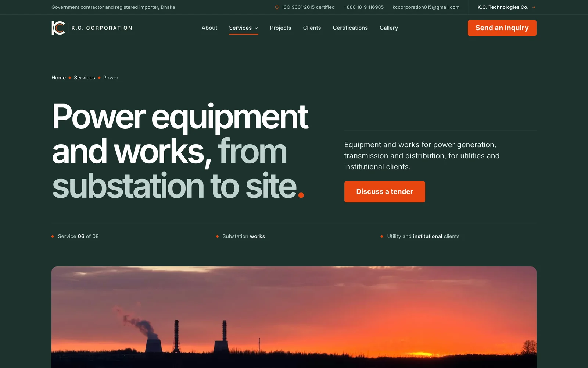Click the Government contractor and registered importer text

click(113, 7)
